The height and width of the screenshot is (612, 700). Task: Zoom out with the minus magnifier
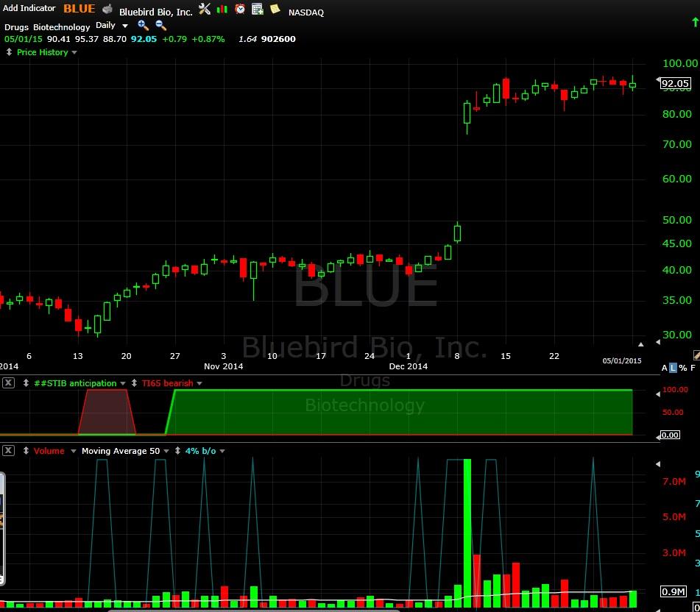160,26
